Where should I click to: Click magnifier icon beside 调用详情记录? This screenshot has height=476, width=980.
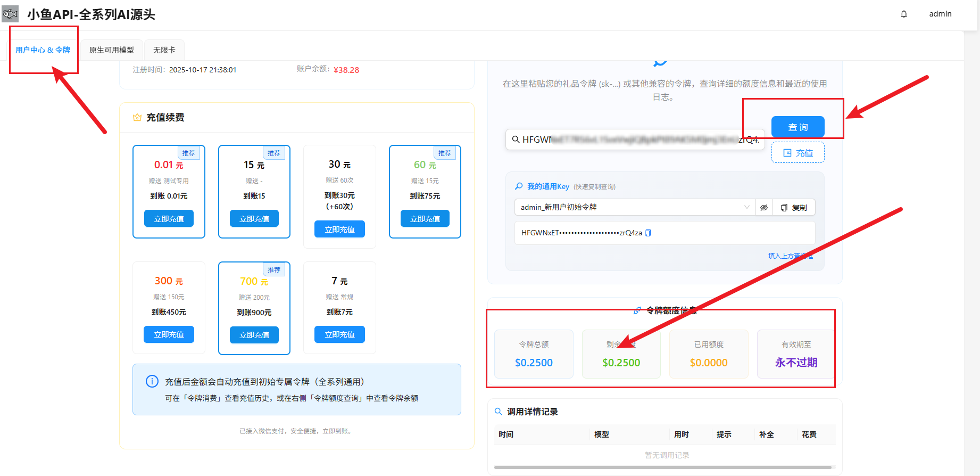(499, 412)
